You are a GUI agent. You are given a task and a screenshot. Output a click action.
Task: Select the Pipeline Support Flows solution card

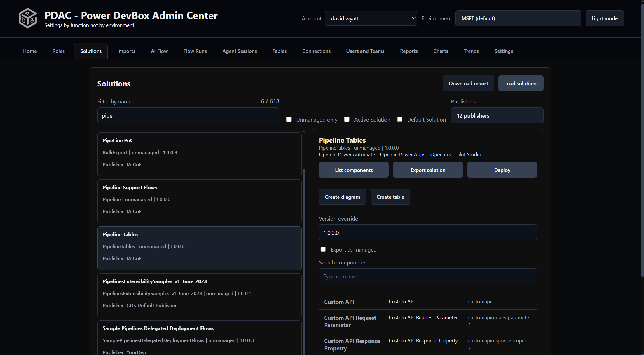point(199,201)
